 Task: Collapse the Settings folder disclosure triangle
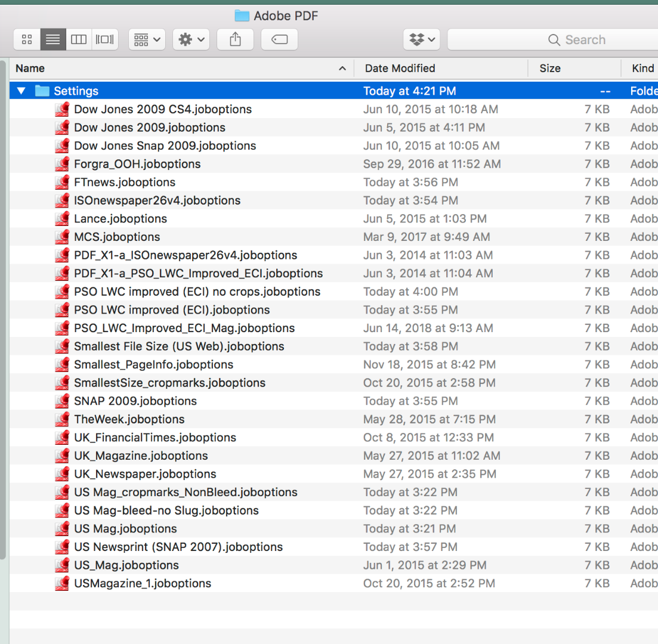[21, 91]
